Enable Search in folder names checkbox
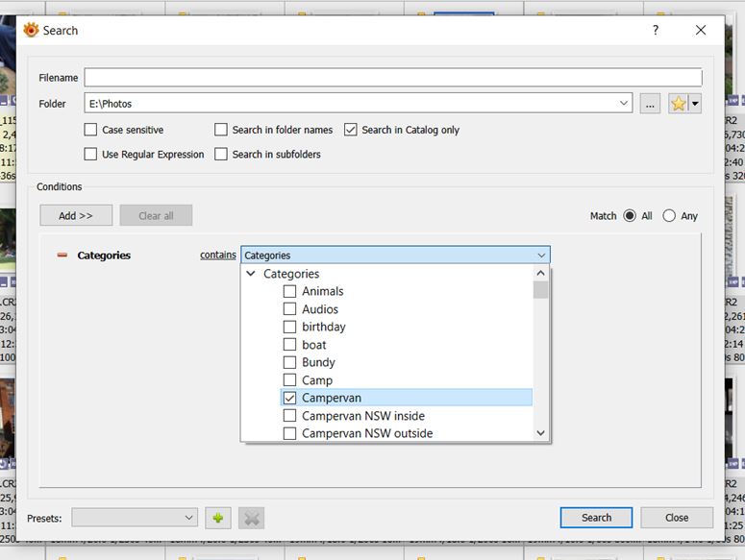The width and height of the screenshot is (745, 560). (220, 130)
